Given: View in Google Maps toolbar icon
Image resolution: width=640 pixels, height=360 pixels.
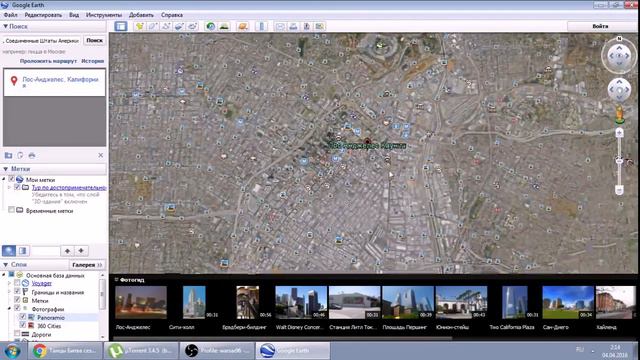Looking at the screenshot, I should coord(320,26).
